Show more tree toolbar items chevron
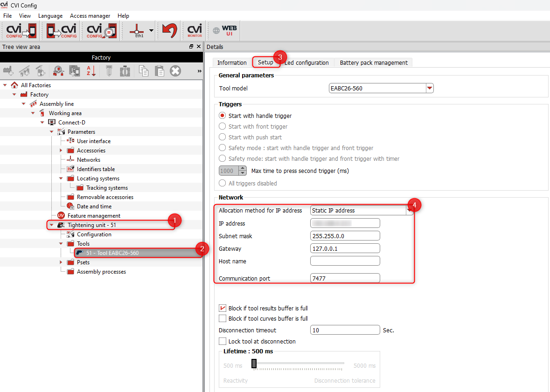 tap(199, 71)
